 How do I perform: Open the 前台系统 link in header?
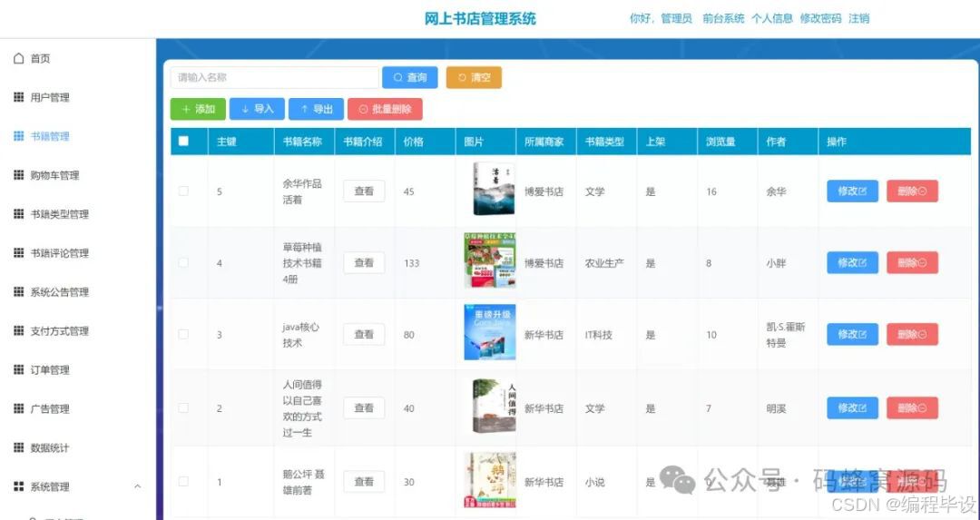(x=723, y=18)
